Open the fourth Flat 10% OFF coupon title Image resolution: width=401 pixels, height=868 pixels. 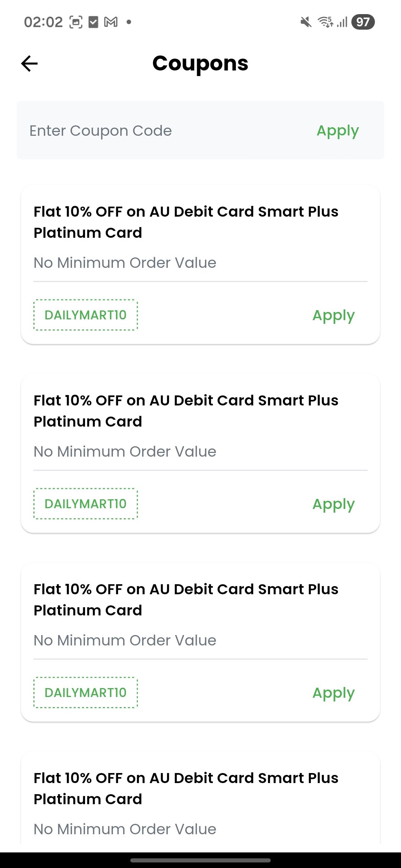click(186, 788)
